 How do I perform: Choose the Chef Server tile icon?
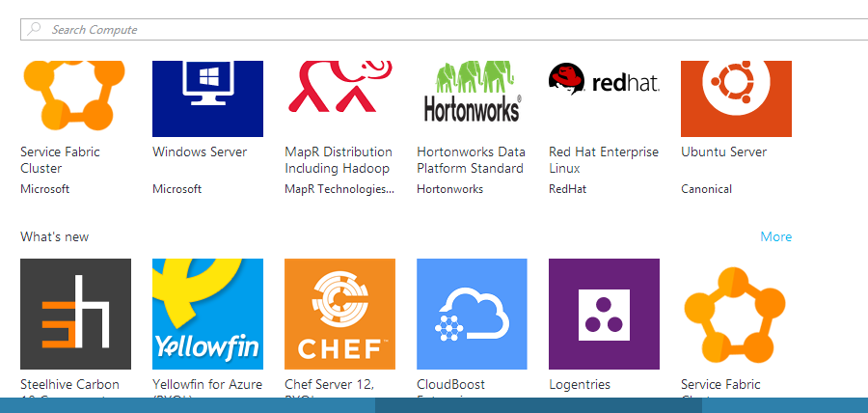(339, 314)
